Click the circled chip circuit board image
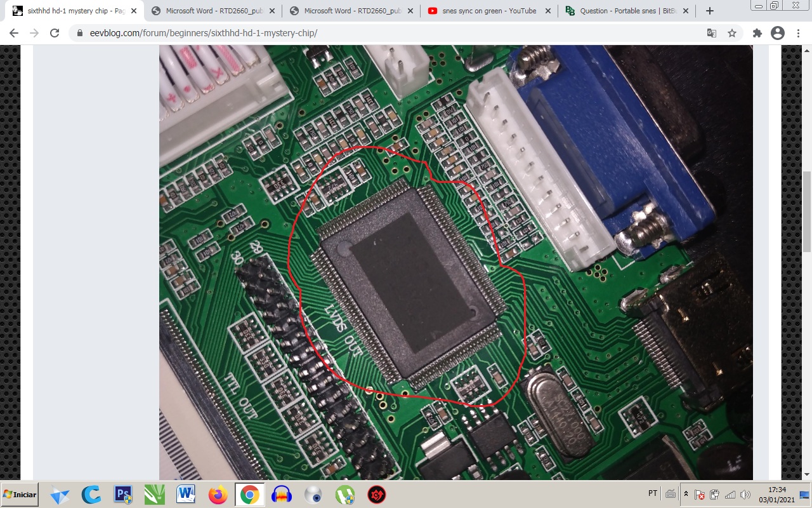This screenshot has width=812, height=508. (455, 262)
